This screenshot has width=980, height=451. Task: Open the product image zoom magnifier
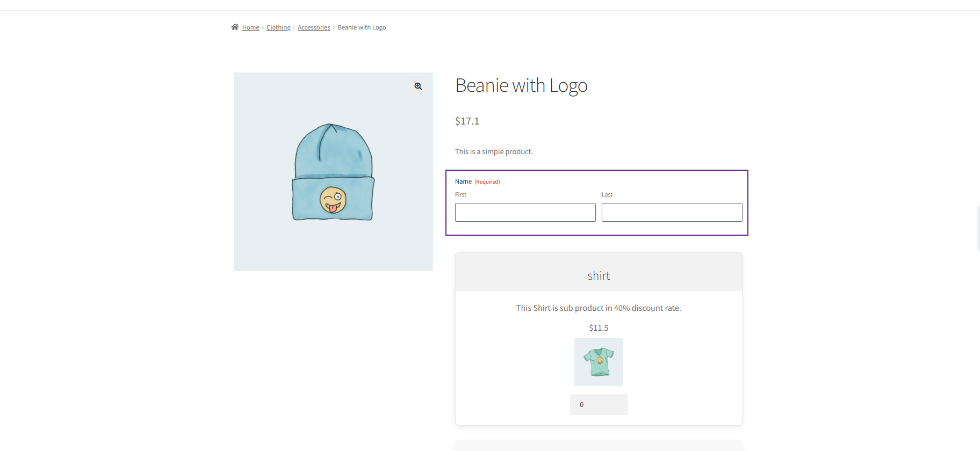click(418, 86)
